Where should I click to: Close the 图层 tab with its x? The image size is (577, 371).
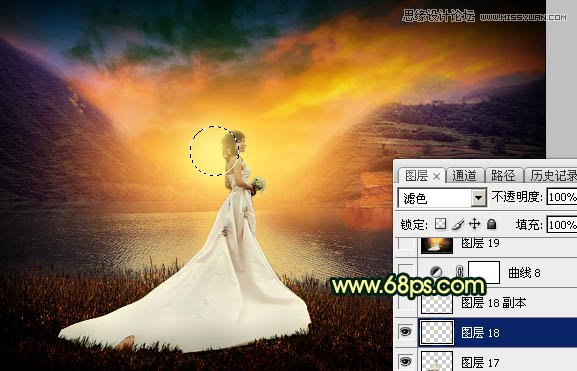pos(436,177)
